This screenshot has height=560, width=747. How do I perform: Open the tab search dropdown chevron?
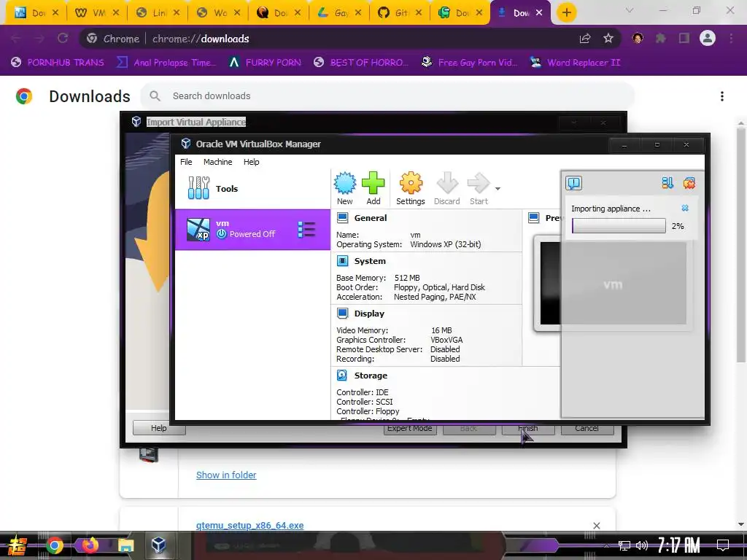click(630, 10)
